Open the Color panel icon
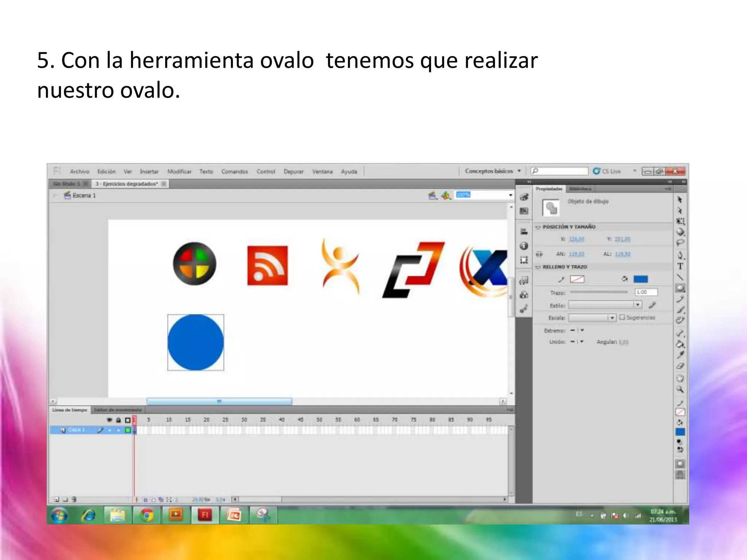747x560 pixels. (524, 197)
